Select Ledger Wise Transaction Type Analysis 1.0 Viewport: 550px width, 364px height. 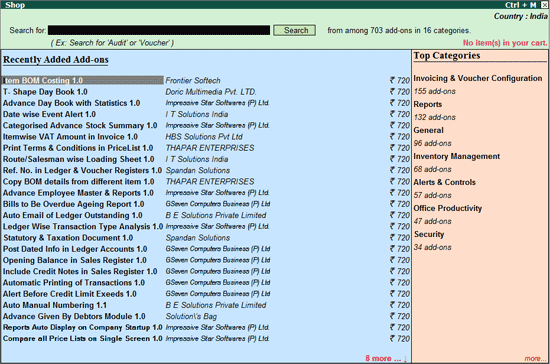click(x=83, y=227)
